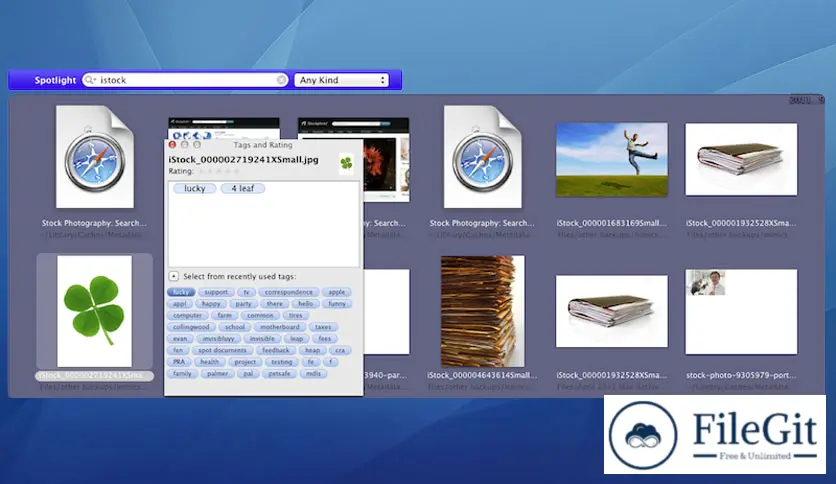Add the project tag
836x484 pixels.
(x=245, y=362)
